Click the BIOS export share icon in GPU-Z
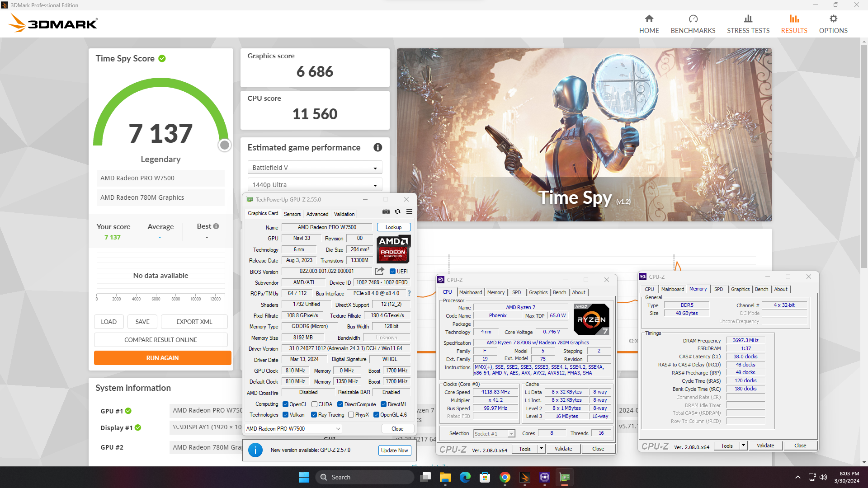 (x=379, y=271)
